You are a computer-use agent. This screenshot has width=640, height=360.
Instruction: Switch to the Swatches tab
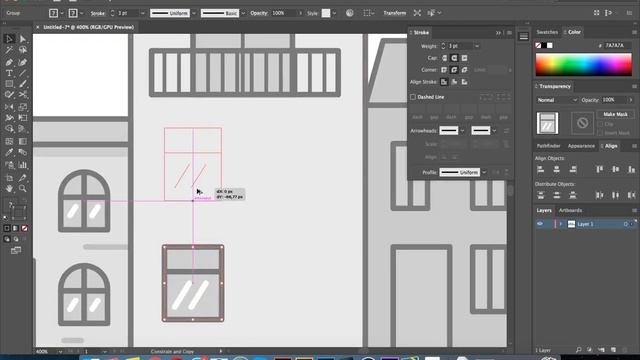(x=547, y=32)
